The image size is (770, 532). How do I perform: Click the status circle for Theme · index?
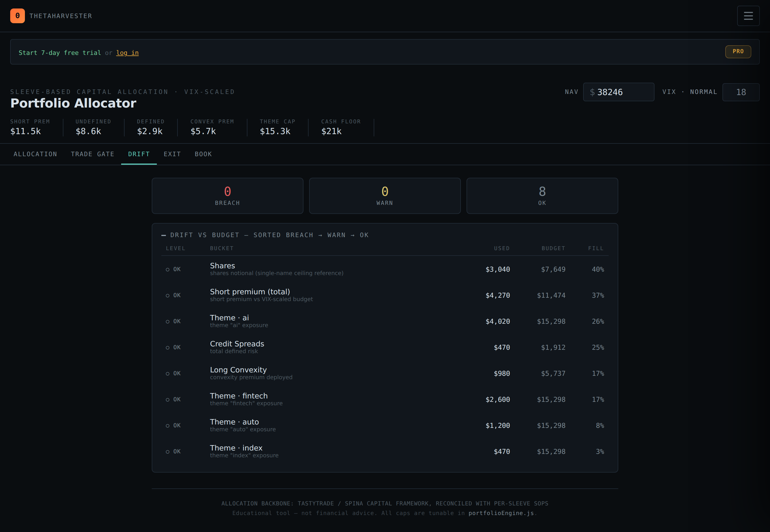tap(167, 452)
